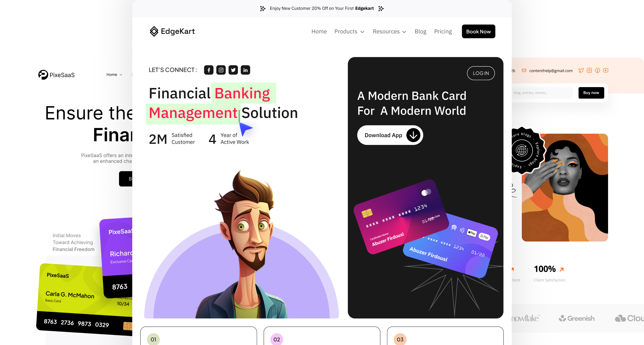The image size is (644, 345).
Task: Click the Twitter social media icon
Action: [233, 70]
